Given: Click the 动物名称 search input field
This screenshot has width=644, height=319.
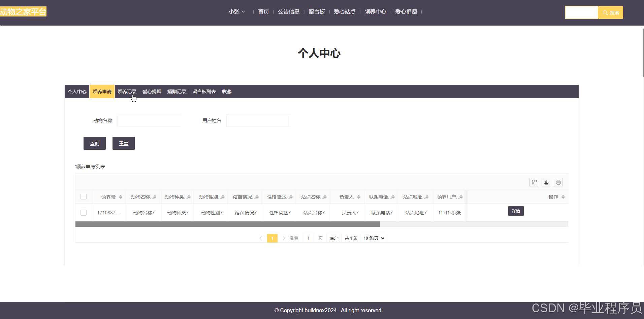Looking at the screenshot, I should click(x=149, y=120).
